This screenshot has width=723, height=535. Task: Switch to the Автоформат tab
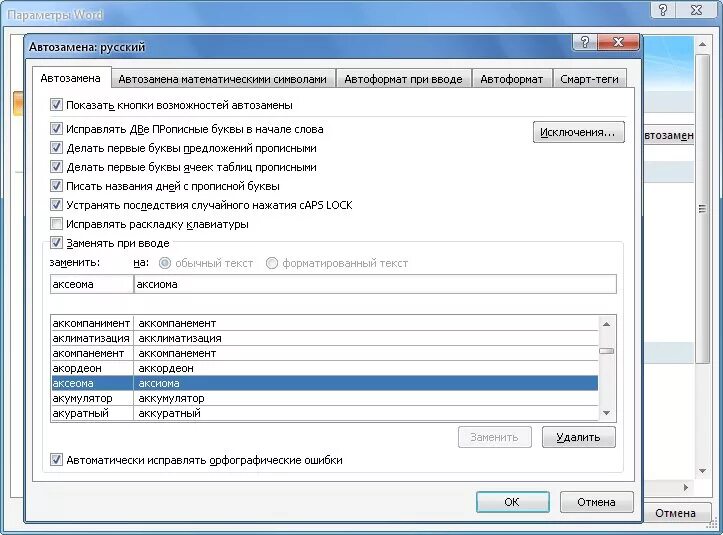click(511, 79)
